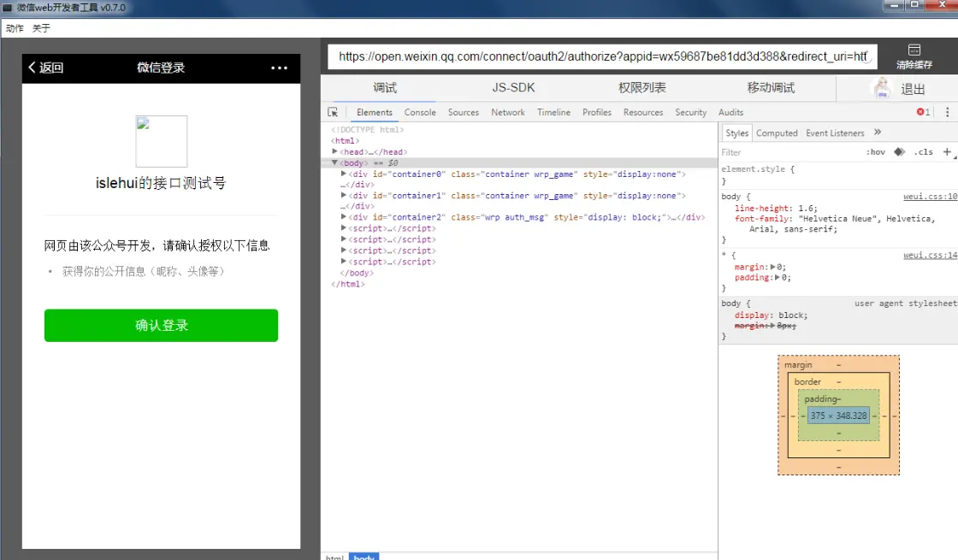Click the html breadcrumb at bottom
The height and width of the screenshot is (560, 958).
tap(334, 557)
